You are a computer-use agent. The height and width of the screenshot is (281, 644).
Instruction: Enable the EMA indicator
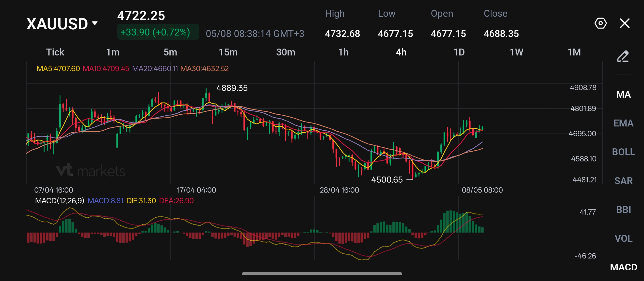623,123
